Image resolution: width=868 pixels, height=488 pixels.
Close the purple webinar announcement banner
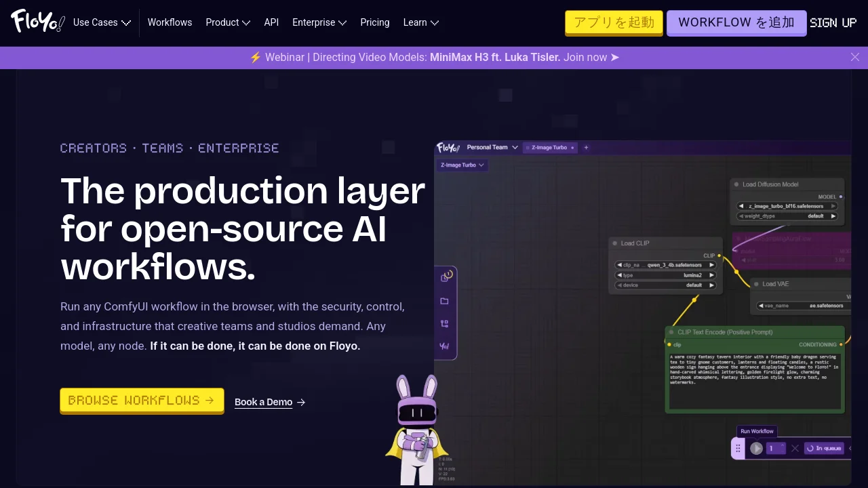pyautogui.click(x=855, y=57)
